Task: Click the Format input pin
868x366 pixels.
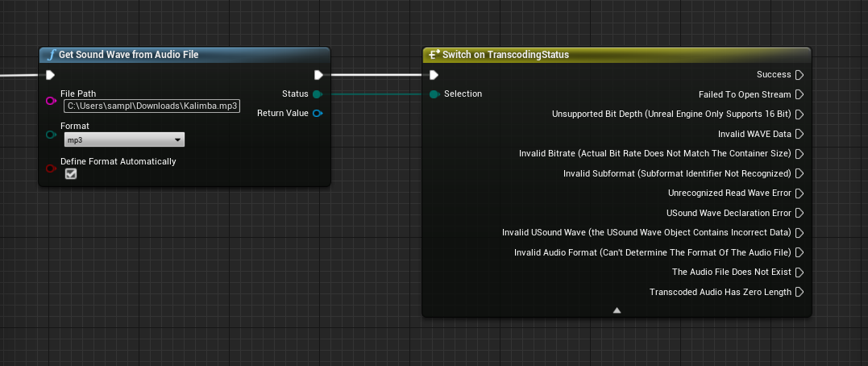Action: coord(51,135)
